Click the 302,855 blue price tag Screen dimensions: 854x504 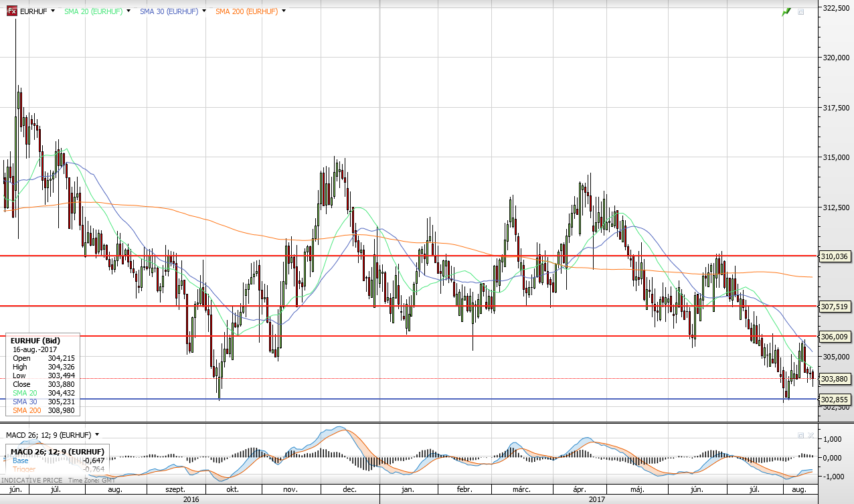tap(835, 399)
